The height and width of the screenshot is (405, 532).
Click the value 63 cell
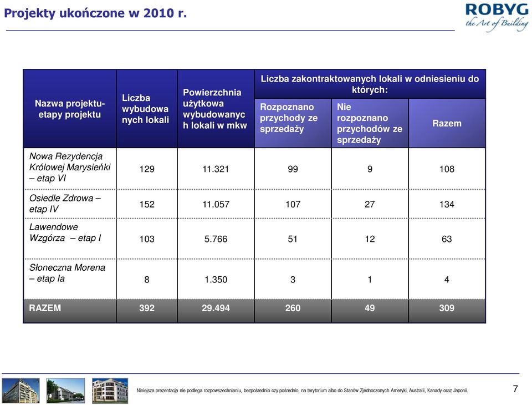447,239
